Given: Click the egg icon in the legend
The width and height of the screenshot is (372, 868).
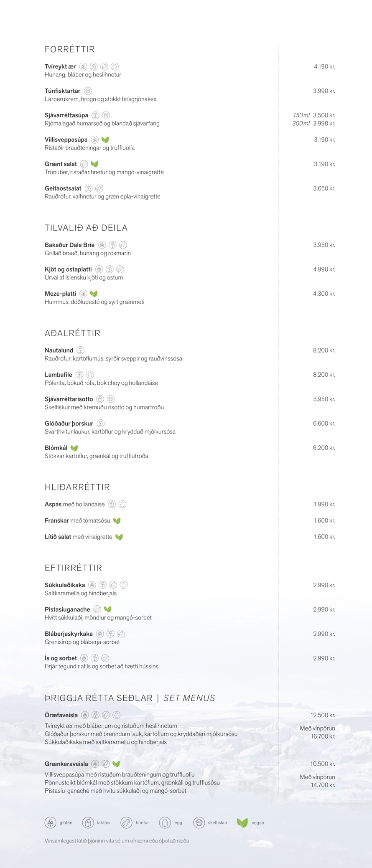Looking at the screenshot, I should [165, 822].
